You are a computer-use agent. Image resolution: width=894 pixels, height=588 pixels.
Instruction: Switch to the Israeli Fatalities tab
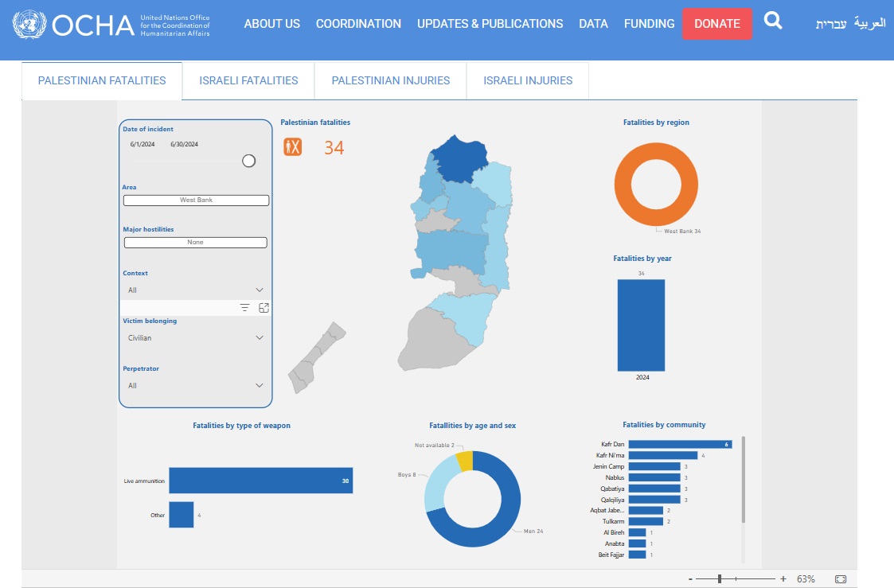pos(248,80)
